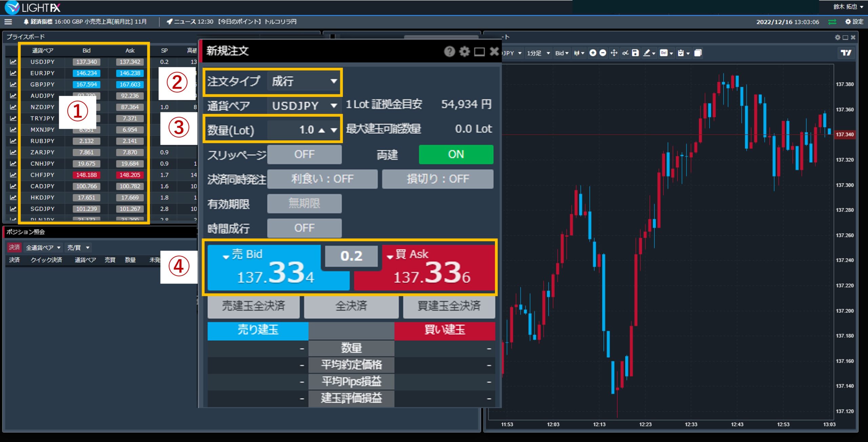Zoom in the chart with plus icon
Viewport: 868px width, 442px height.
coord(593,53)
